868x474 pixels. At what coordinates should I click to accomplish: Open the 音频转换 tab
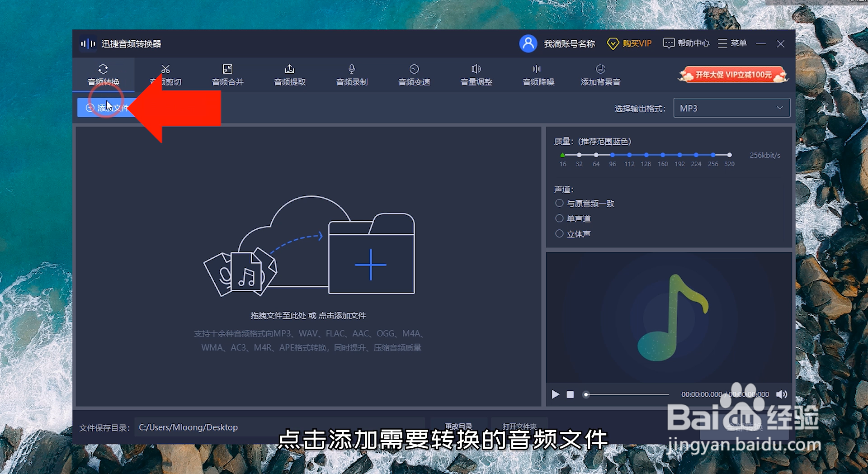(x=104, y=75)
